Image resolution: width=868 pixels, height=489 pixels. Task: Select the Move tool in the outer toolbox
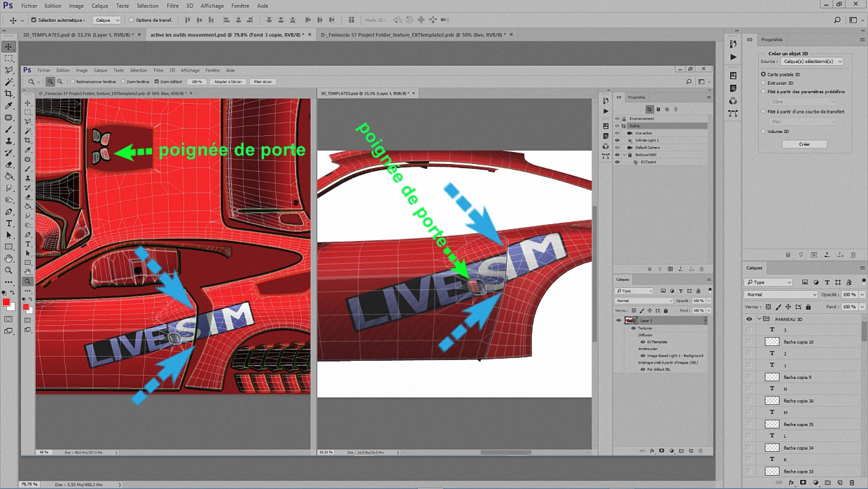click(x=9, y=47)
